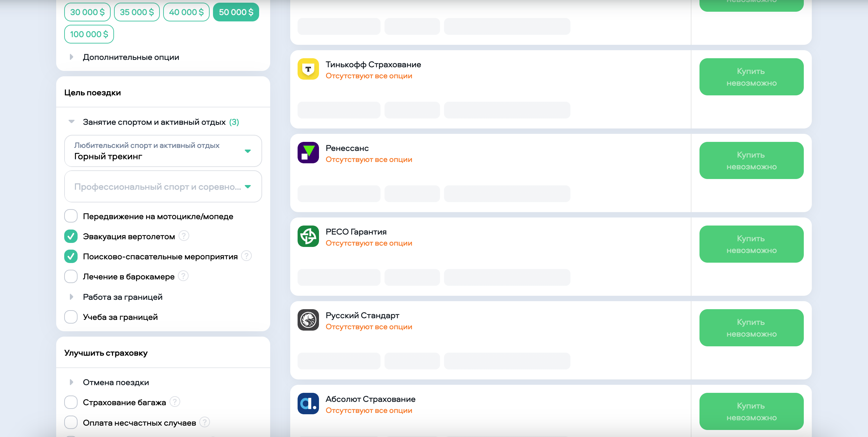Open help tooltip for Страхование багажа
The height and width of the screenshot is (437, 868).
coord(175,402)
